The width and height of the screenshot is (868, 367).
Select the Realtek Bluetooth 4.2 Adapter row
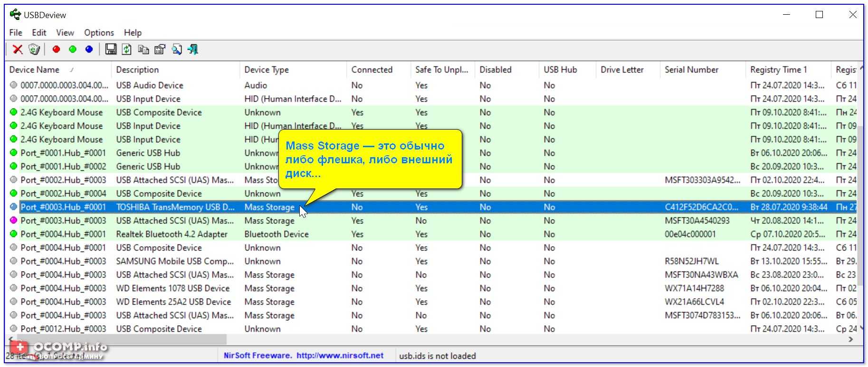[172, 234]
